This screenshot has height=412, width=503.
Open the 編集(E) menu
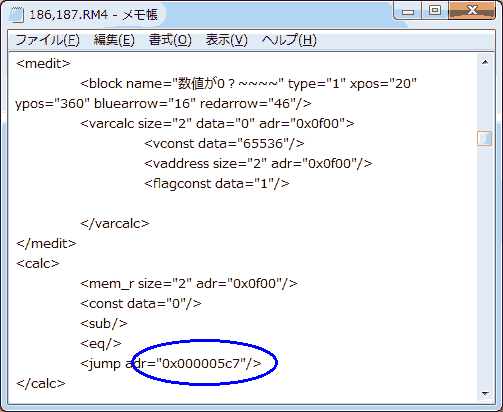[x=114, y=40]
